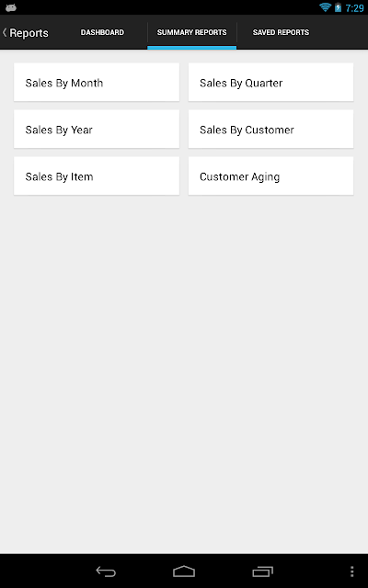
Task: Select the Sales By Customer report
Action: [x=270, y=130]
